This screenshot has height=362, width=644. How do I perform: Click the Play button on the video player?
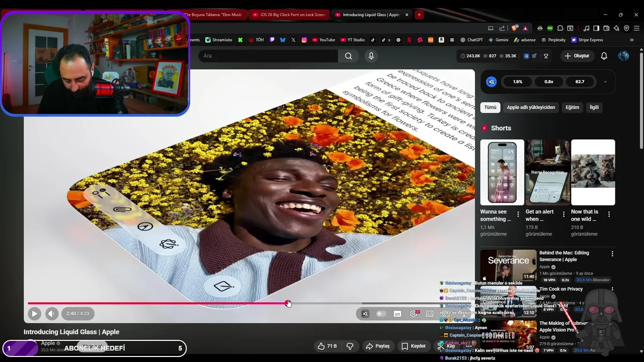pyautogui.click(x=34, y=314)
